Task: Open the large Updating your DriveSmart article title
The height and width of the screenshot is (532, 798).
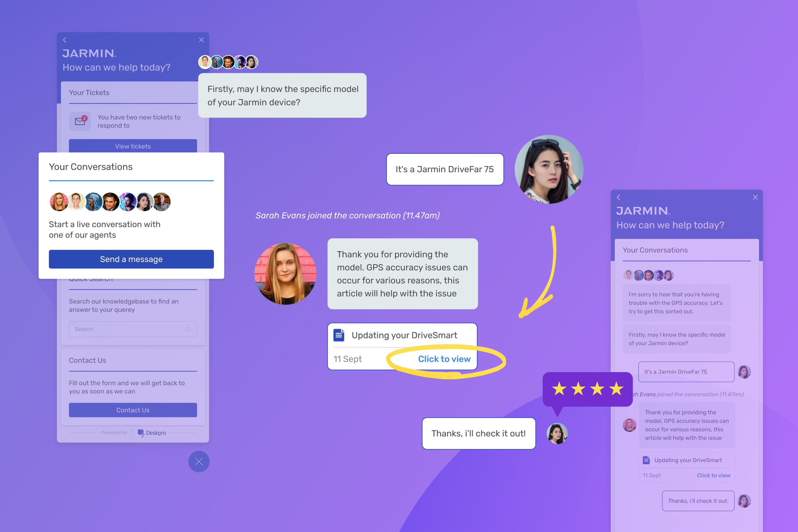Action: (404, 335)
